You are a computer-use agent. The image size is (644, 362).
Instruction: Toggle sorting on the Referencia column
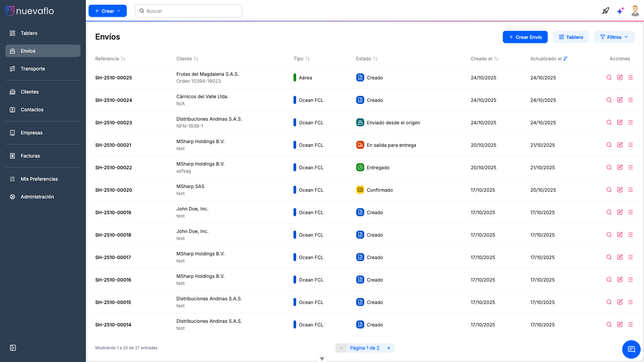point(123,59)
